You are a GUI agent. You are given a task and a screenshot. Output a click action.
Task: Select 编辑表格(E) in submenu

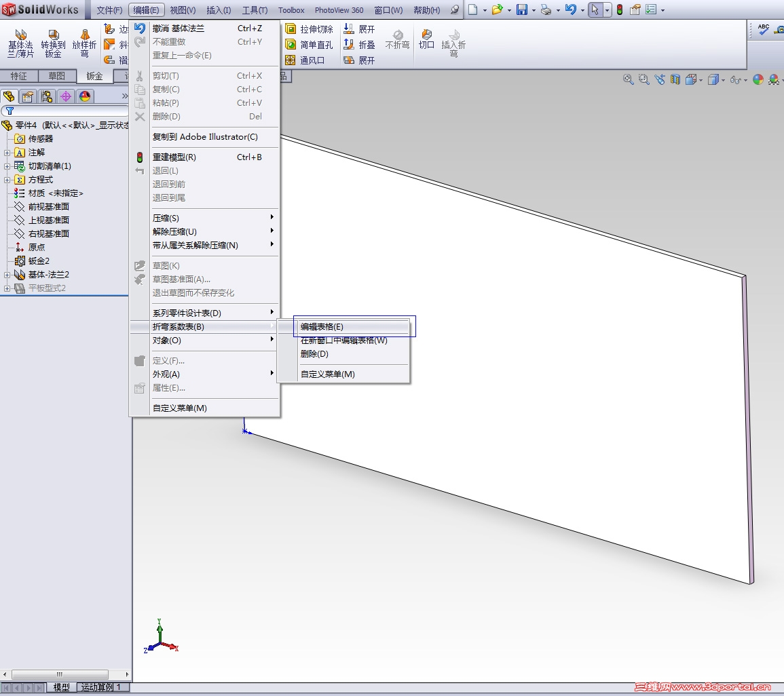pos(343,327)
